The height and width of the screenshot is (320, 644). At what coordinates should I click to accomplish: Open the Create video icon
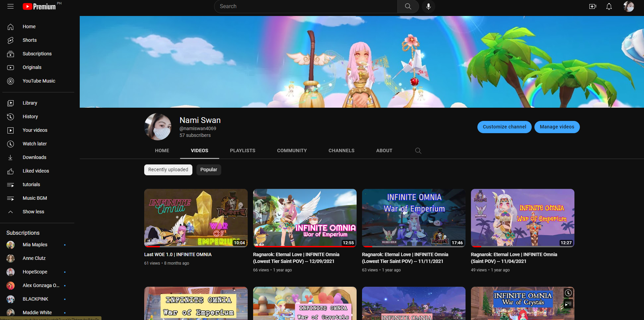(593, 6)
